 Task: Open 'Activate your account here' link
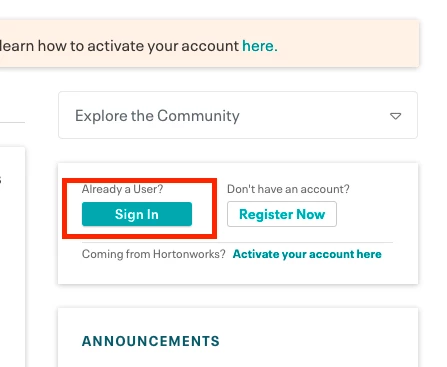click(307, 254)
